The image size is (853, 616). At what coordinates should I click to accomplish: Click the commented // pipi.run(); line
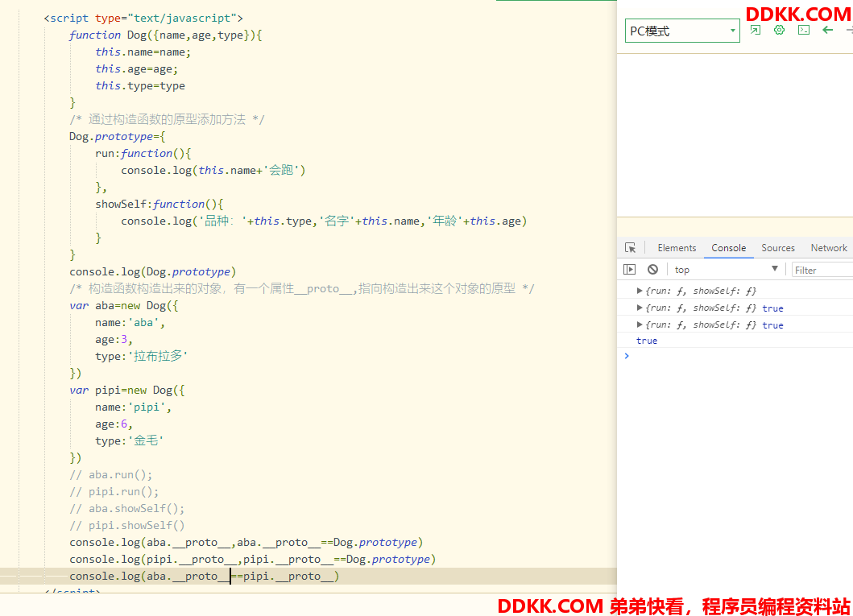tap(114, 491)
